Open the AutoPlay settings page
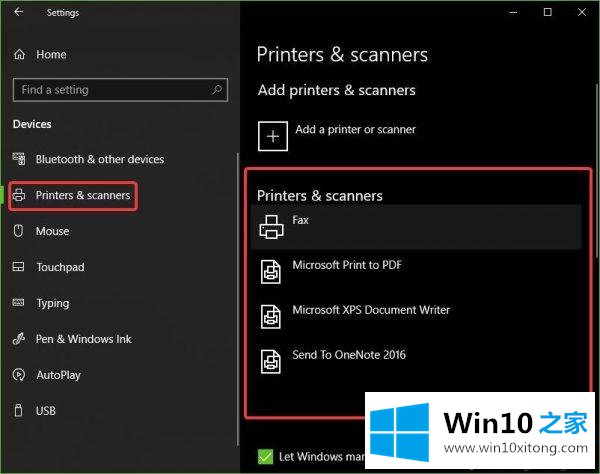Screen dimensions: 600x474 click(59, 375)
